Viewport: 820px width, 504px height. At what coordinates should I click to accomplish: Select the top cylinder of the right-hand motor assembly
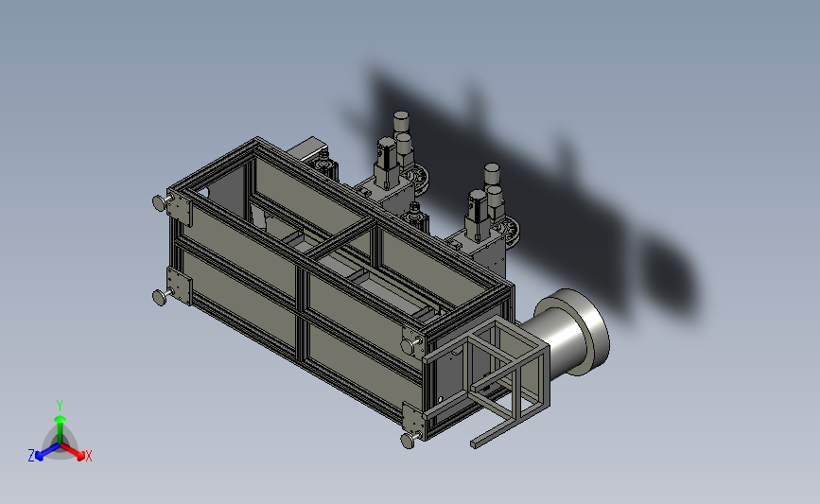pyautogui.click(x=492, y=174)
